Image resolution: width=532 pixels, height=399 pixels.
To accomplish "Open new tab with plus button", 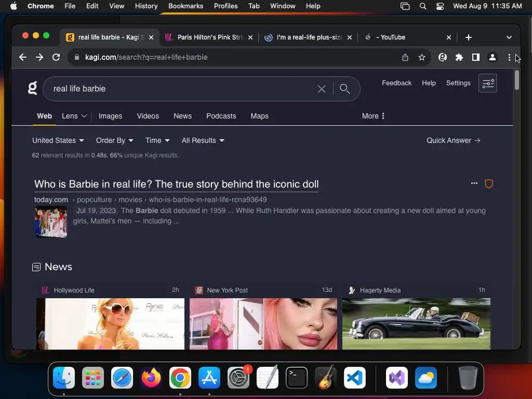I will click(x=469, y=37).
